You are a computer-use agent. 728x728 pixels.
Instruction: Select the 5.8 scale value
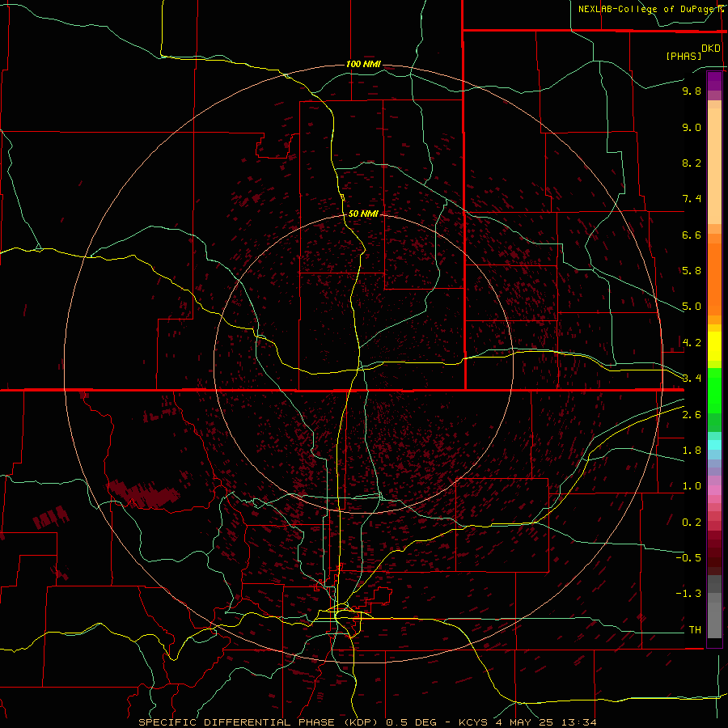coord(692,271)
